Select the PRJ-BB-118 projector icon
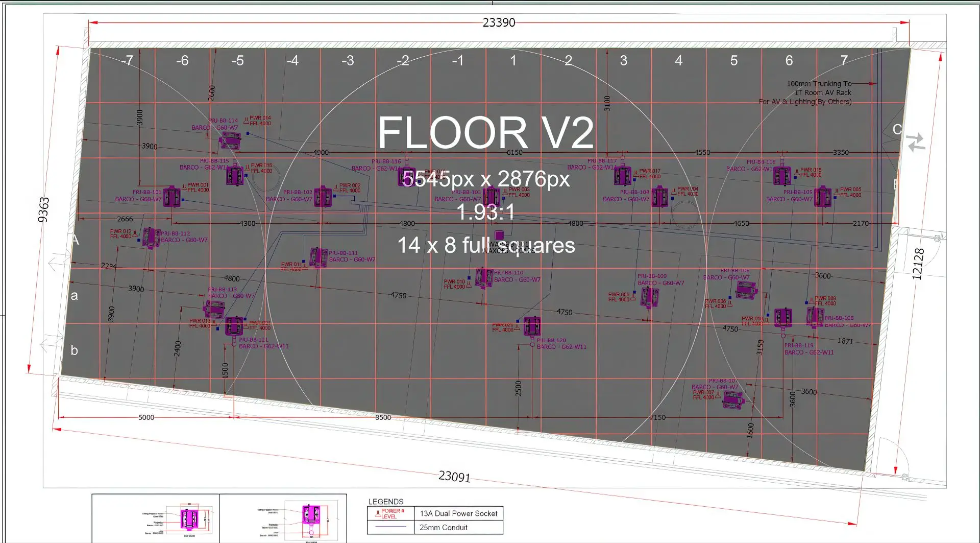This screenshot has width=980, height=543. pyautogui.click(x=782, y=175)
